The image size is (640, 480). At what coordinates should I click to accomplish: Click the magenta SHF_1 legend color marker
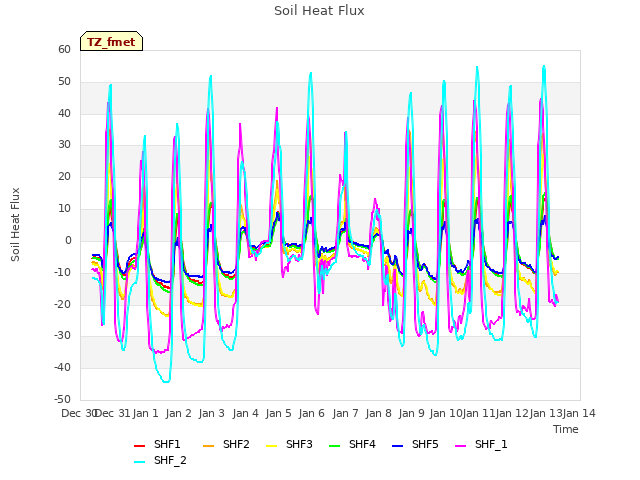pyautogui.click(x=460, y=446)
